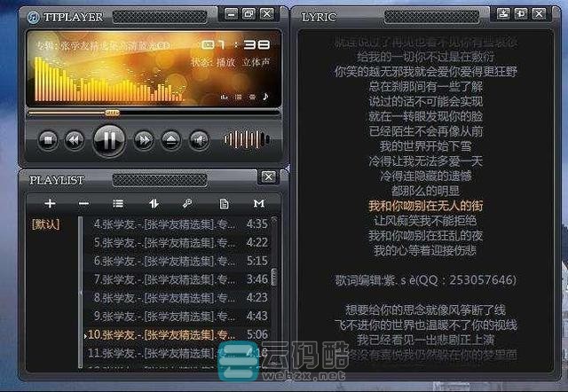
Task: Open the sort menu with up-down arrows
Action: point(154,203)
